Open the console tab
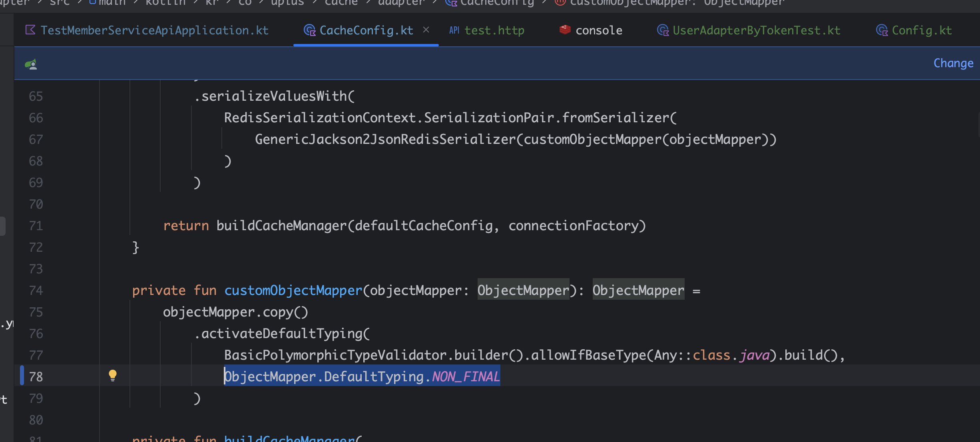 (599, 30)
